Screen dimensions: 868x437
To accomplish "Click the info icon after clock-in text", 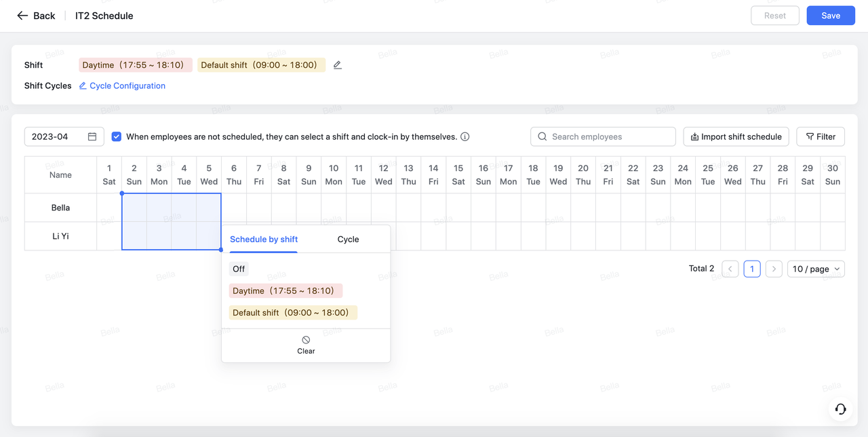I will pyautogui.click(x=465, y=136).
